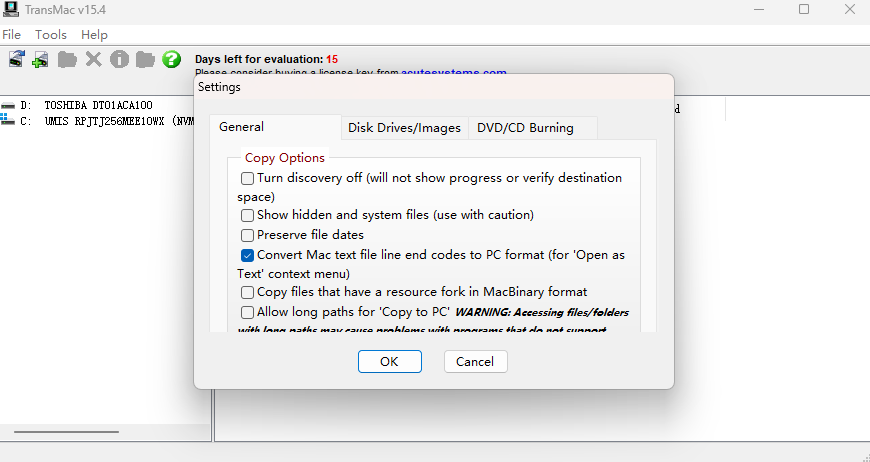Open the DVD/CD Burning tab

pyautogui.click(x=525, y=128)
